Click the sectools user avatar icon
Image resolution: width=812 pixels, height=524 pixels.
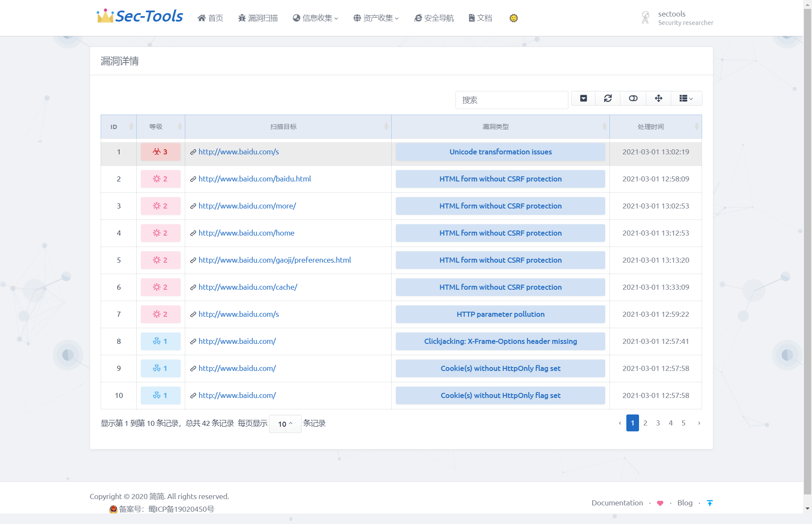click(645, 18)
